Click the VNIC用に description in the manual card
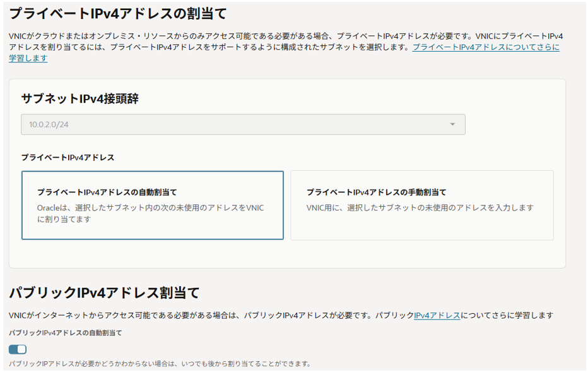Image resolution: width=588 pixels, height=375 pixels. tap(420, 207)
